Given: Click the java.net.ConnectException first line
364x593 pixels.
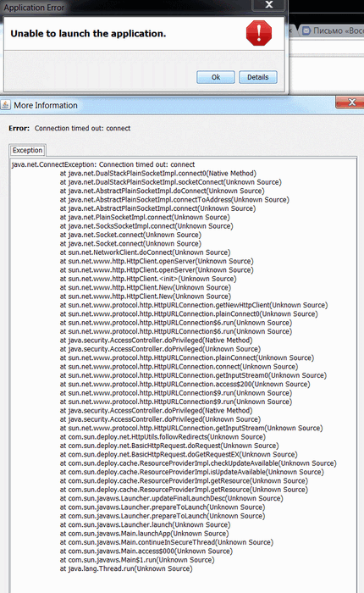Looking at the screenshot, I should coord(103,164).
